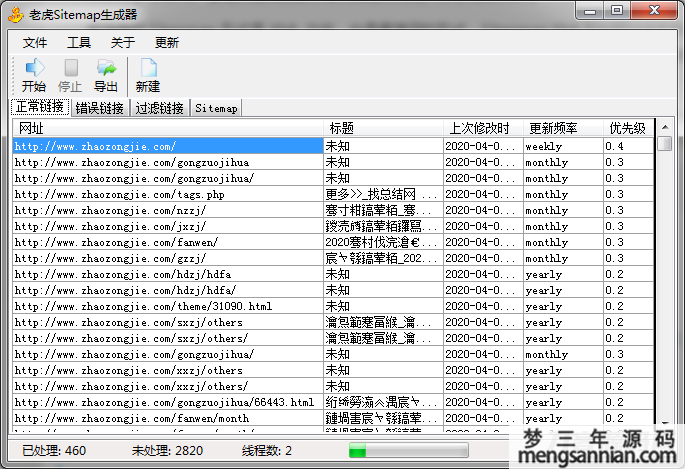Click the title cell 更多>>_找总结网

pyautogui.click(x=383, y=194)
